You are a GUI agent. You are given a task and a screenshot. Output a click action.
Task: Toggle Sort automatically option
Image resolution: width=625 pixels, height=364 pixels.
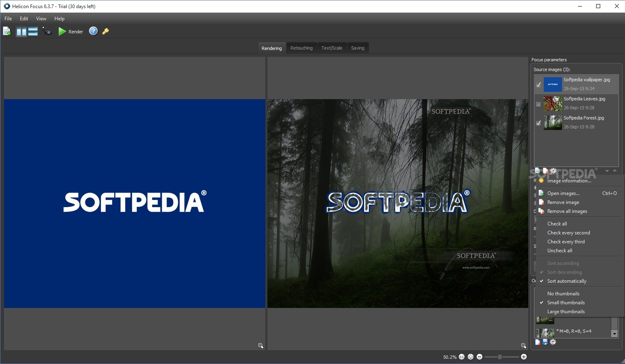tap(579, 281)
